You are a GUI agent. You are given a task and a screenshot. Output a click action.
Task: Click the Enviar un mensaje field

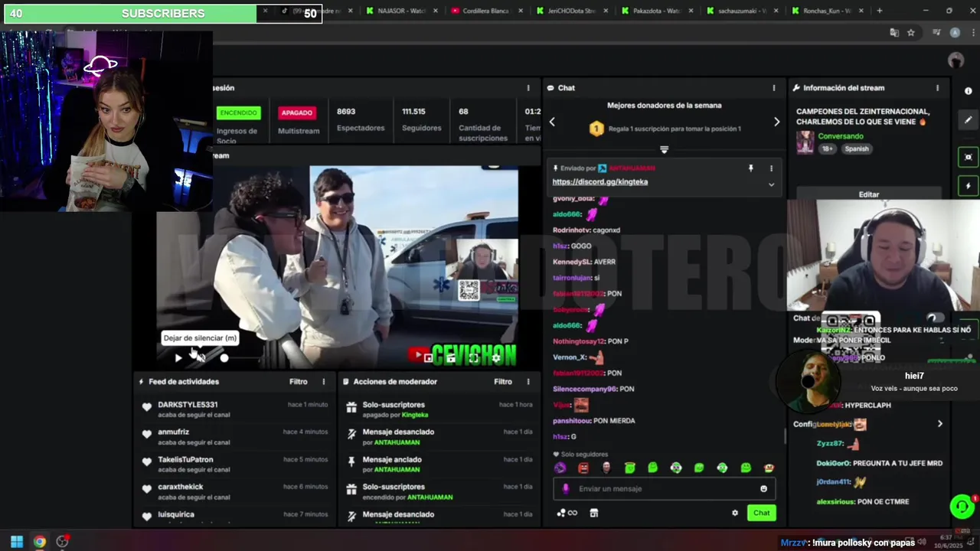click(664, 488)
